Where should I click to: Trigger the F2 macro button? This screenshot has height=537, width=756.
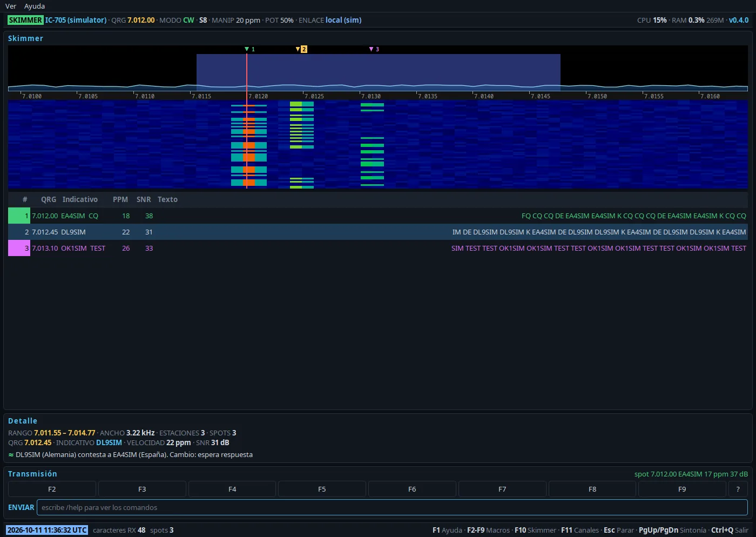click(52, 489)
